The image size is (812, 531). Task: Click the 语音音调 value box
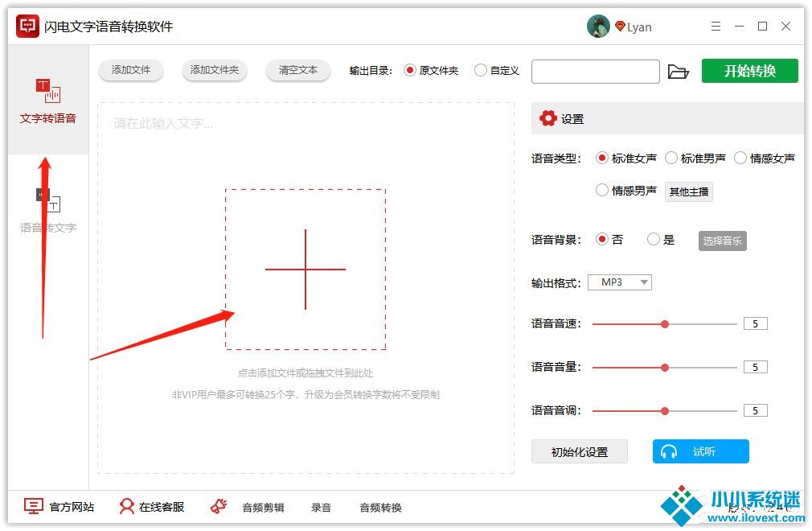[x=756, y=411]
